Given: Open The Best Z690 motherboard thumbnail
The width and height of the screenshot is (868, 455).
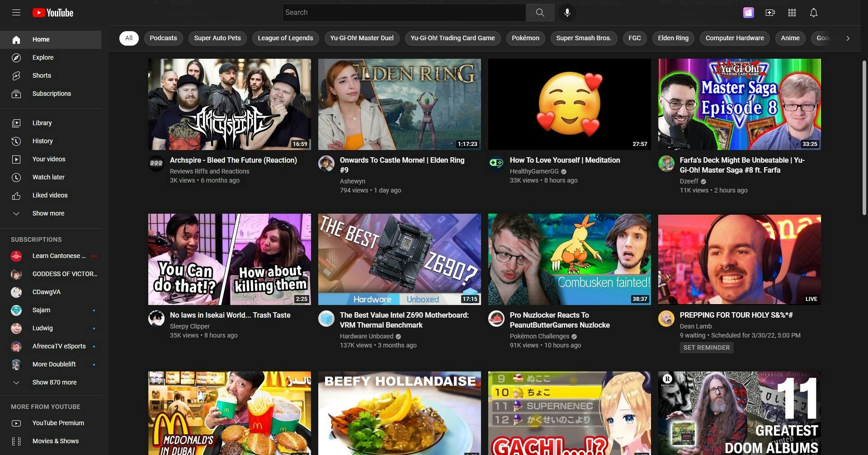Looking at the screenshot, I should pyautogui.click(x=400, y=259).
